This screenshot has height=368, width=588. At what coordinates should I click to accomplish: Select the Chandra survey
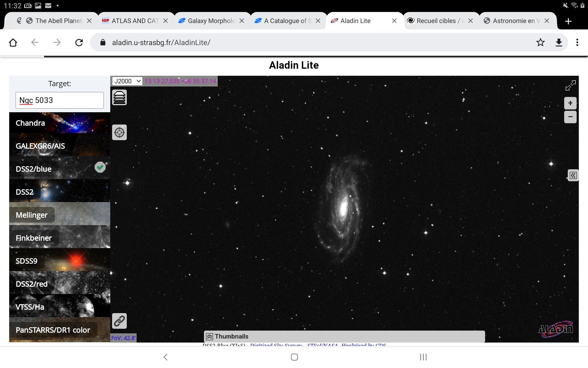pyautogui.click(x=60, y=123)
